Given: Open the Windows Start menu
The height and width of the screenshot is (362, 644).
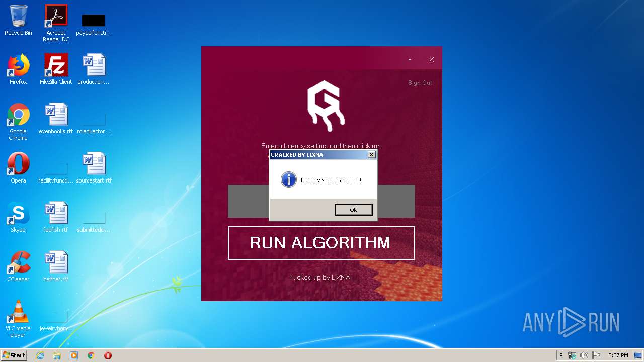Looking at the screenshot, I should click(x=14, y=355).
